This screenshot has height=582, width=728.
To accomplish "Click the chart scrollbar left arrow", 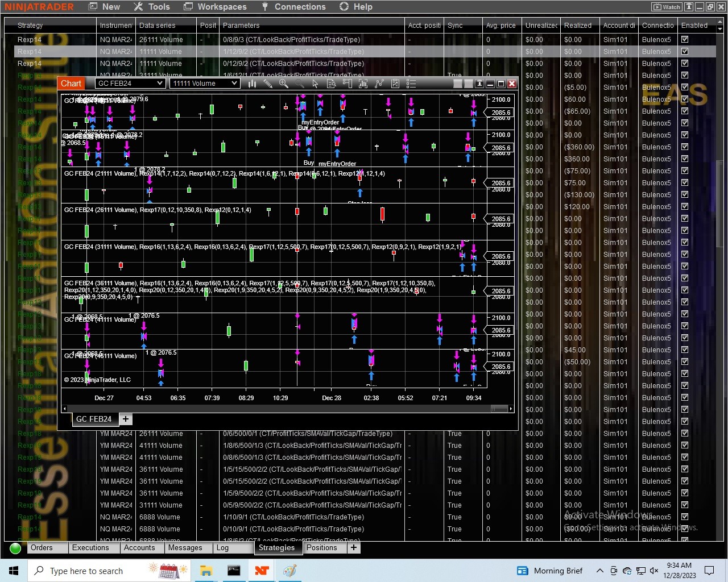I will pos(64,409).
